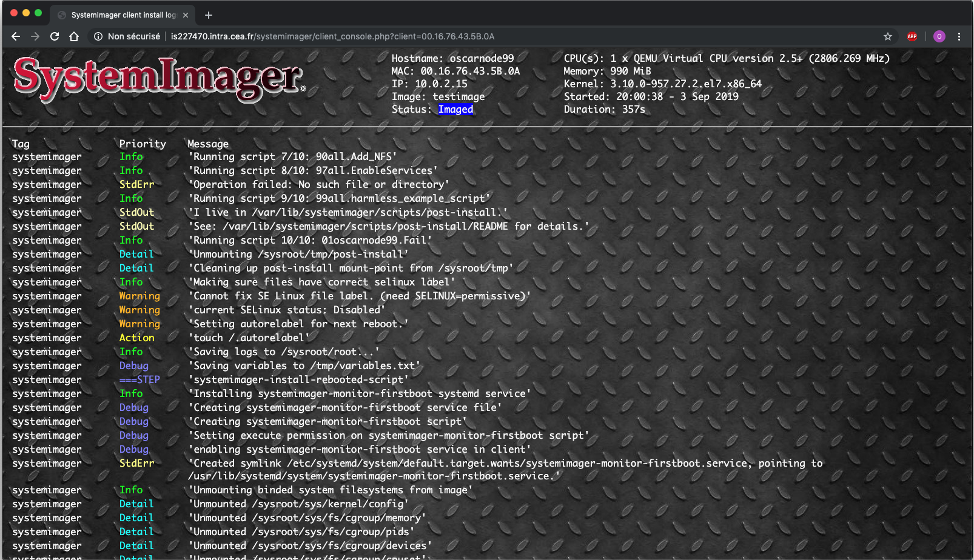Select 'See: ...README for details' StdOut message
Viewport: 974px width, 560px height.
(389, 226)
